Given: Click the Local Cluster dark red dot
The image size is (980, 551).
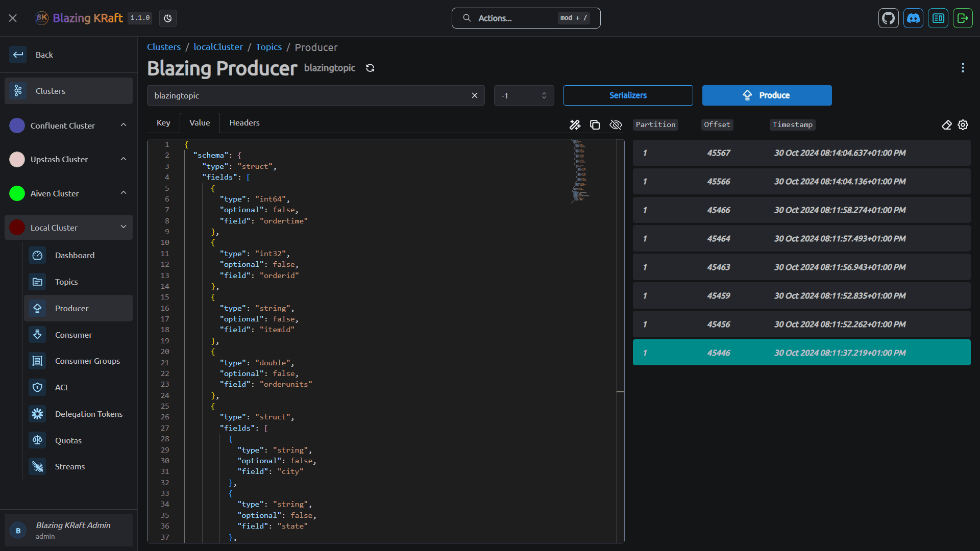Looking at the screenshot, I should [17, 228].
